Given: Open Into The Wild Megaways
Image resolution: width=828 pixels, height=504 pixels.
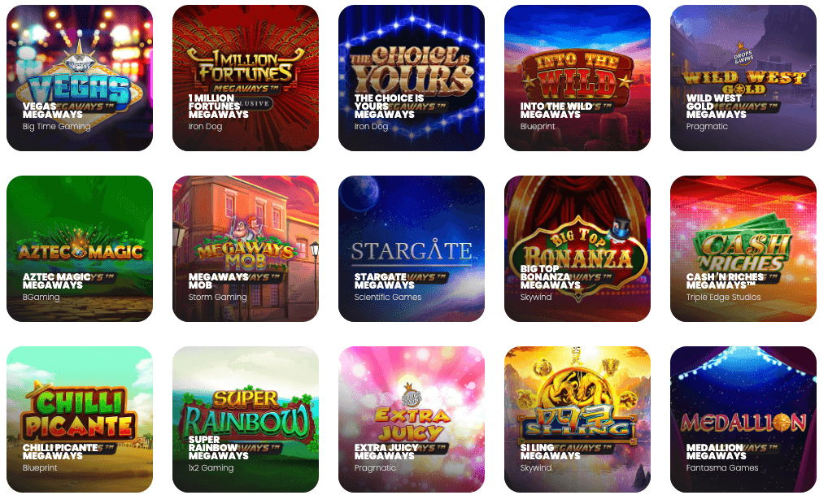Looking at the screenshot, I should 577,78.
